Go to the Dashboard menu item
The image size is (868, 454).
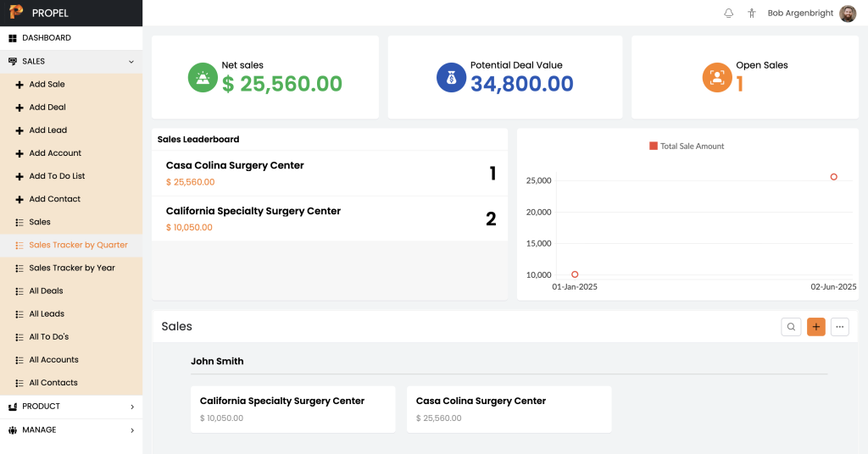point(47,38)
